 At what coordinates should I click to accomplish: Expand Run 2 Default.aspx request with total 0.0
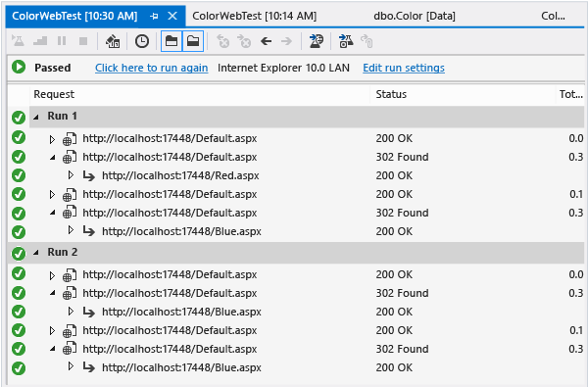(x=52, y=275)
